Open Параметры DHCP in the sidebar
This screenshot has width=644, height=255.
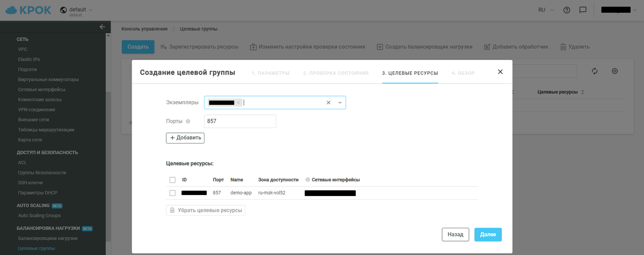tap(38, 192)
